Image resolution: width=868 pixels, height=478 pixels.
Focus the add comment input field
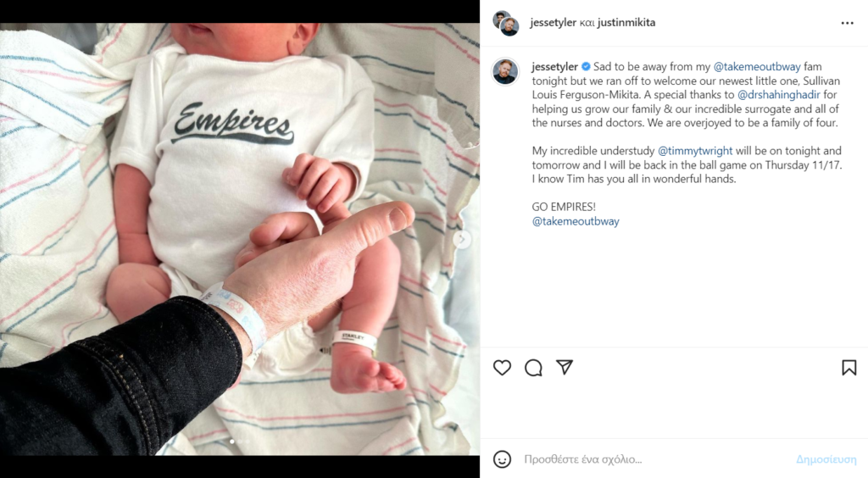coord(654,459)
